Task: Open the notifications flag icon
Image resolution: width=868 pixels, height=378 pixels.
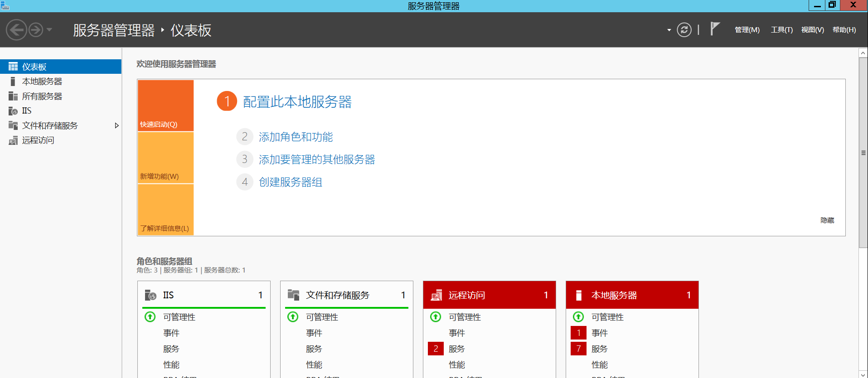Action: [715, 29]
